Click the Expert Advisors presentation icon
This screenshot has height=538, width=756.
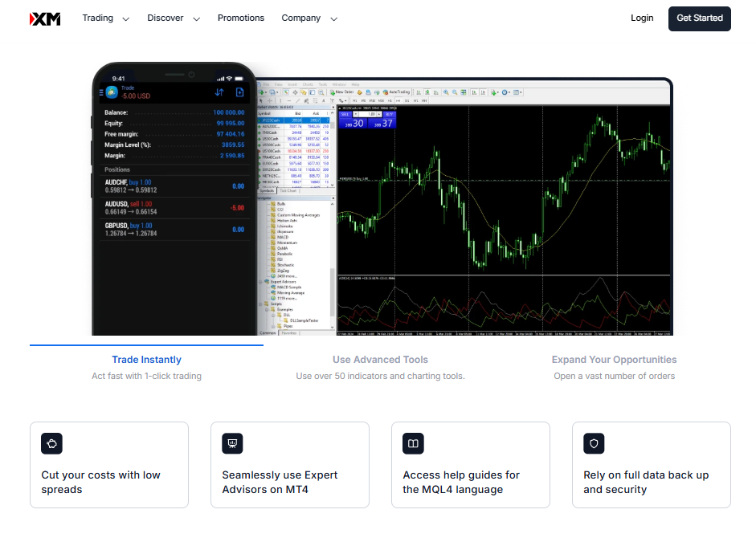click(232, 443)
